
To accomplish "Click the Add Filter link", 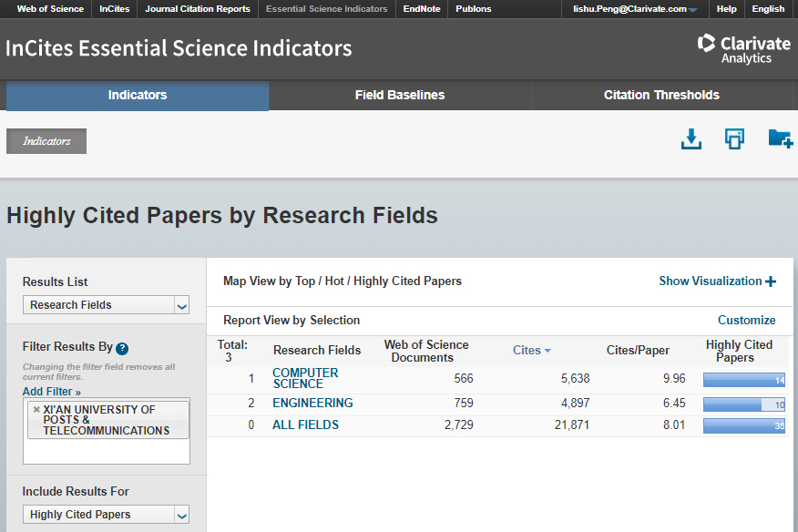I will click(51, 392).
